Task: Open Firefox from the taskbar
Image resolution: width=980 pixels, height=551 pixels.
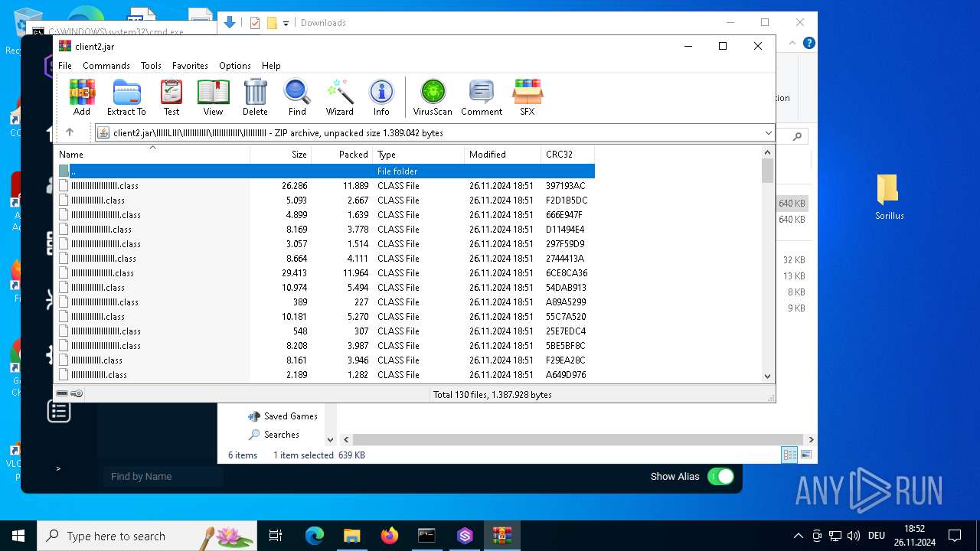Action: [389, 536]
